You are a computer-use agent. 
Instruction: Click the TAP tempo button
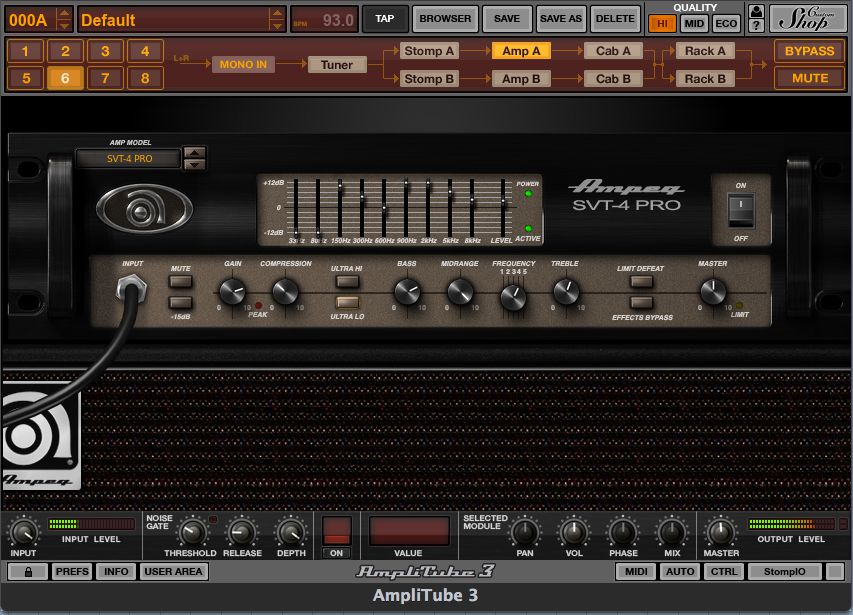tap(385, 18)
